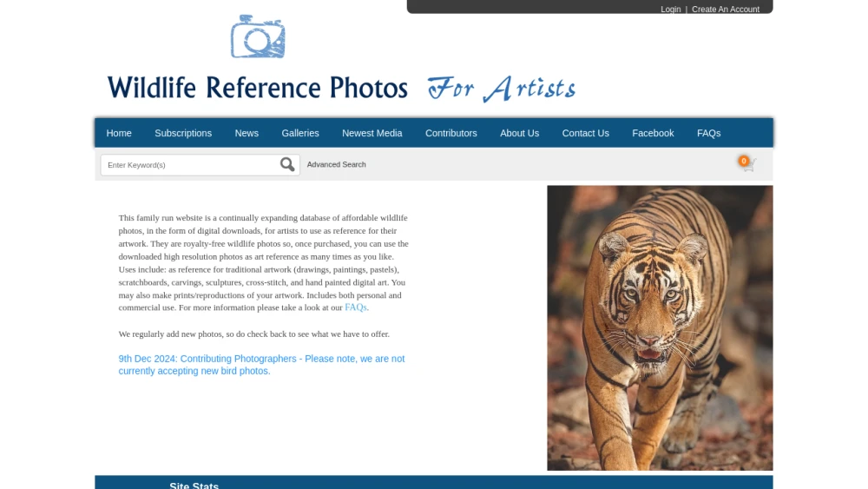Click the orange cart item count badge

coord(744,162)
